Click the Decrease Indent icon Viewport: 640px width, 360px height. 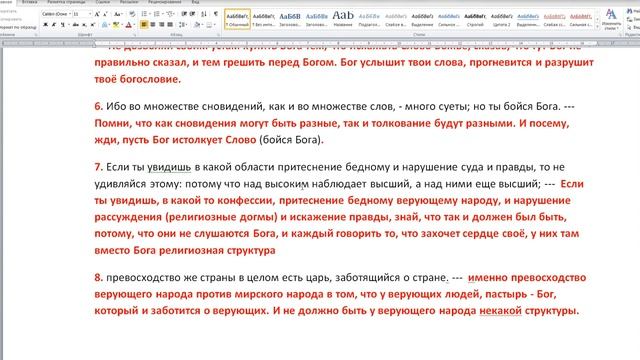pos(184,14)
